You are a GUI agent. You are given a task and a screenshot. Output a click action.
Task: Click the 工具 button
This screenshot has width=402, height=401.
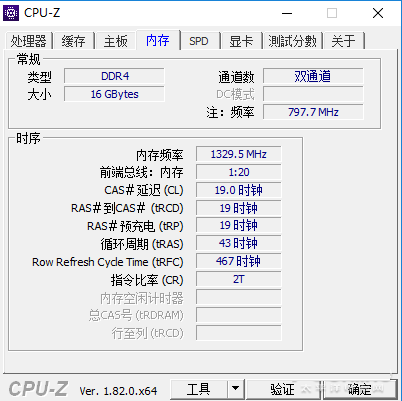199,389
